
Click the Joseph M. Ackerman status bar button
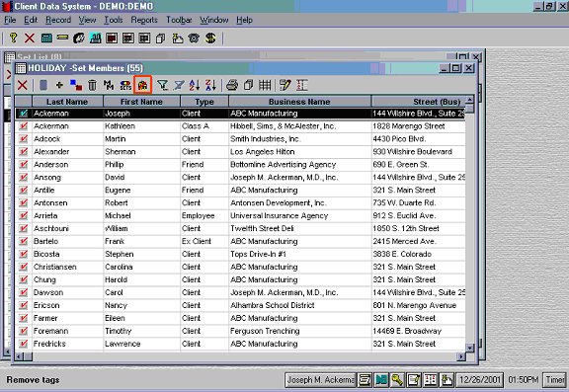tap(320, 380)
